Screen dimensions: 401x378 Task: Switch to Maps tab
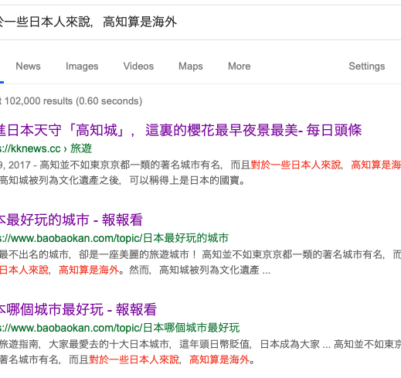[x=191, y=66]
